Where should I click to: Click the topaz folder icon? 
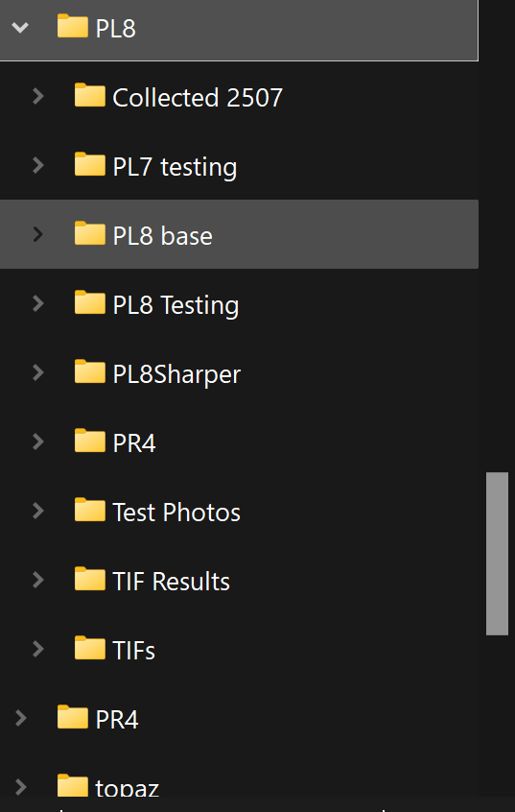point(73,785)
